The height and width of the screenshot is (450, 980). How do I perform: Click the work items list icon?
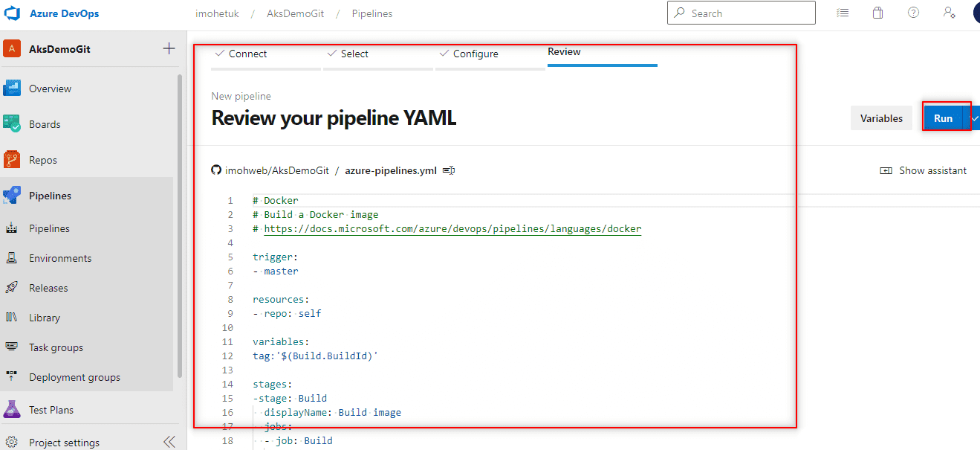point(842,13)
